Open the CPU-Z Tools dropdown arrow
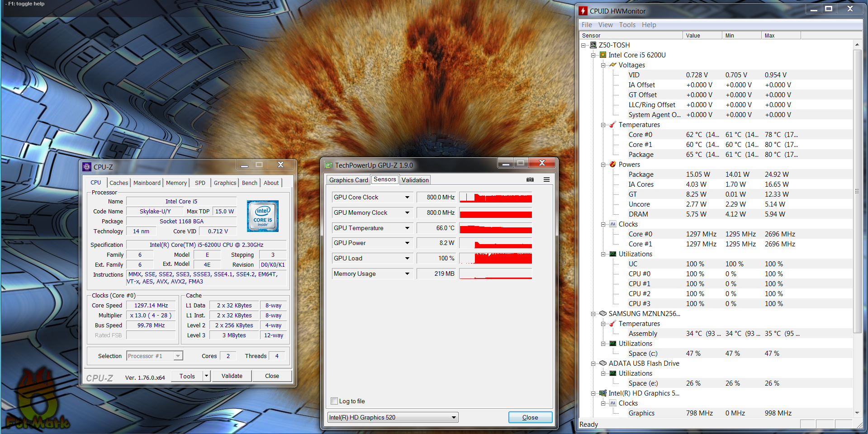Image resolution: width=868 pixels, height=434 pixels. 207,376
